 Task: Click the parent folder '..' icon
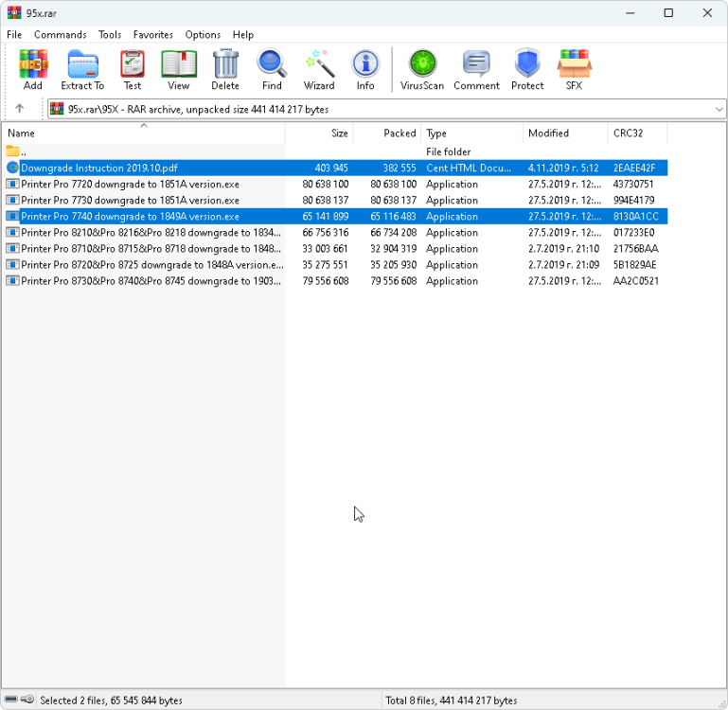tap(12, 151)
